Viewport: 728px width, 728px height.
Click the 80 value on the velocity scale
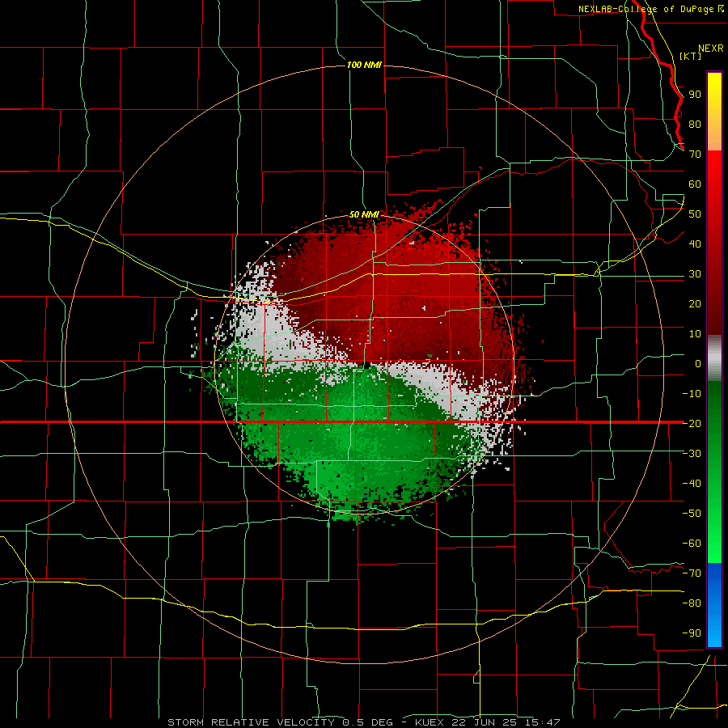(x=695, y=125)
